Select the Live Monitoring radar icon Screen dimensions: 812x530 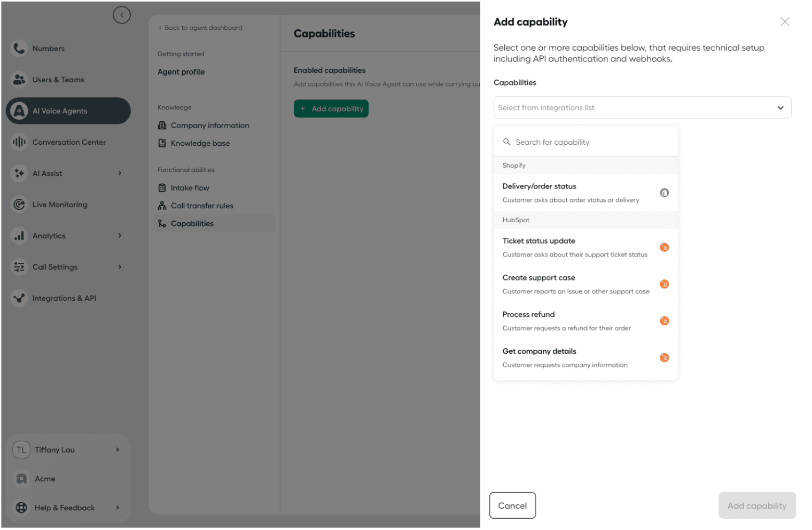pyautogui.click(x=19, y=205)
